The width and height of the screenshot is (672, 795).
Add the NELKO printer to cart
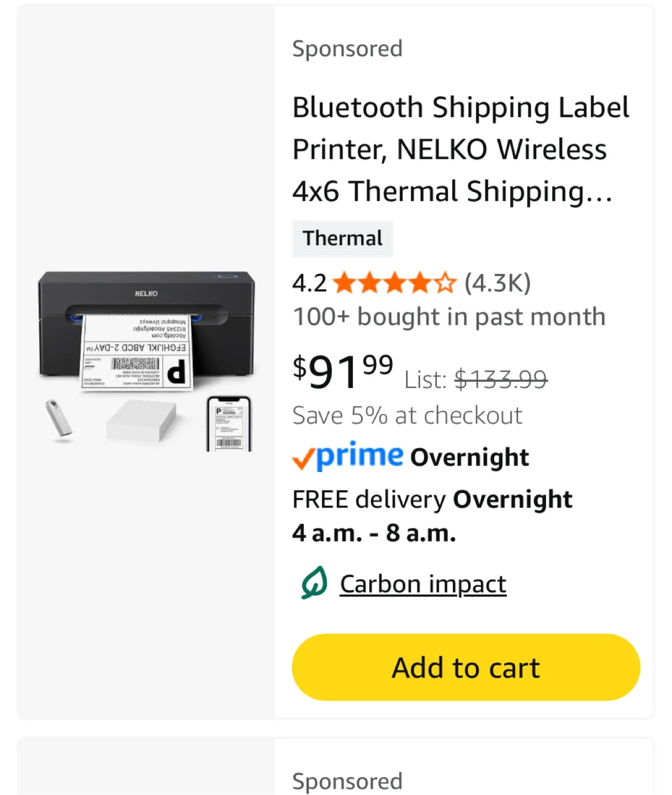(465, 667)
